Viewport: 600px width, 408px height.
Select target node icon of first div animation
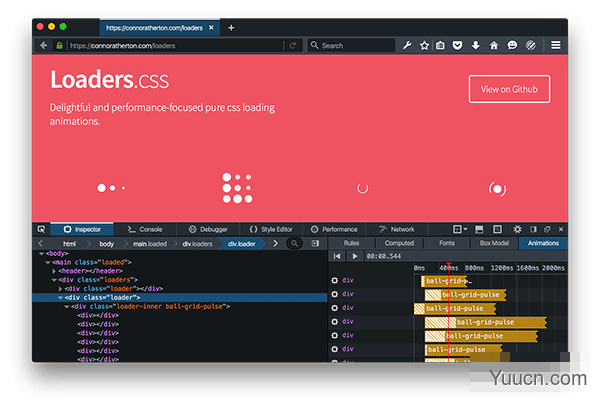334,280
